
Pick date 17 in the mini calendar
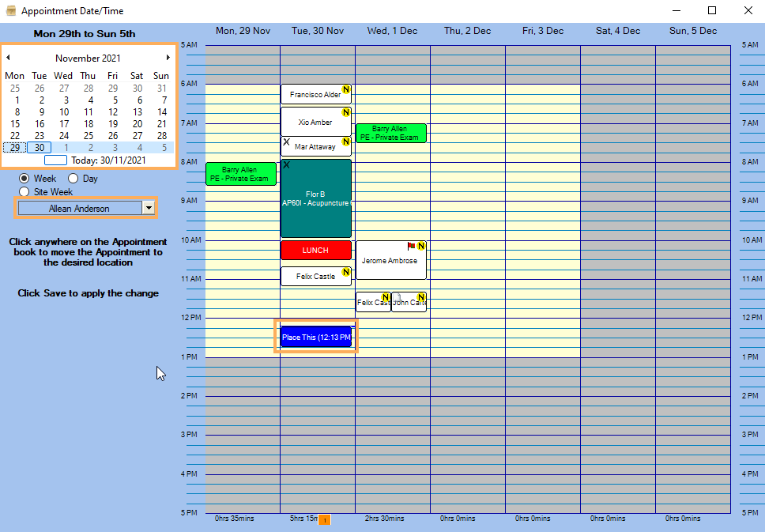(64, 124)
